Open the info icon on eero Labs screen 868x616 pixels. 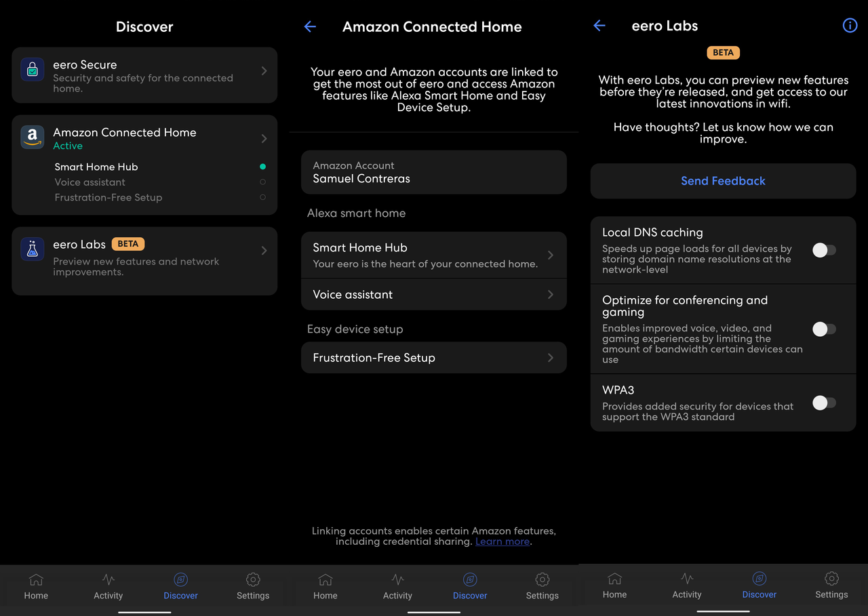tap(850, 26)
